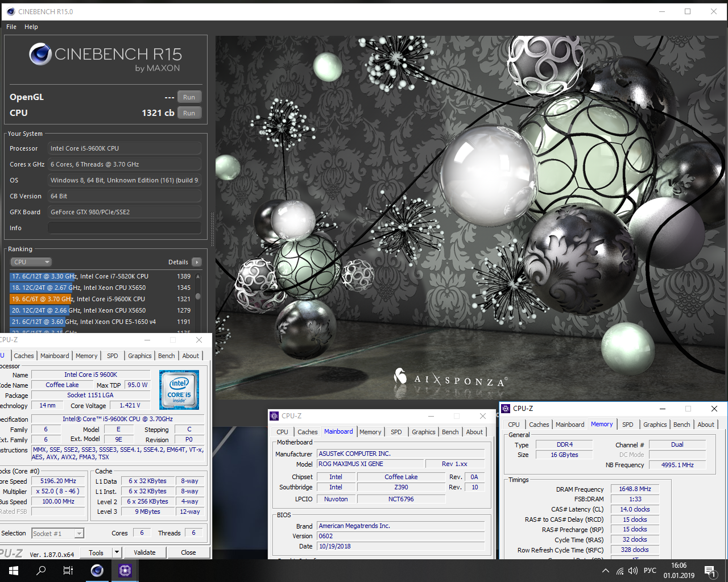Click the Validate button in CPU-Z
This screenshot has height=582, width=728.
pos(144,552)
